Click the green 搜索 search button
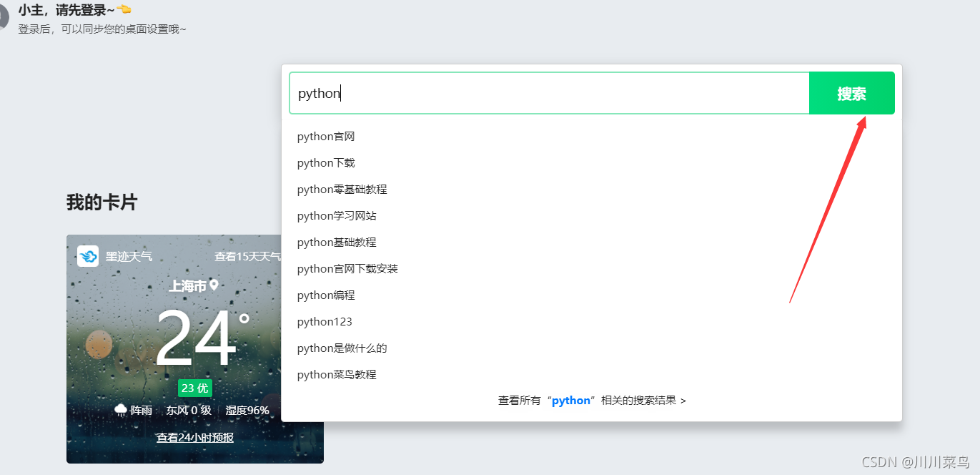Viewport: 980px width, 475px height. click(851, 93)
